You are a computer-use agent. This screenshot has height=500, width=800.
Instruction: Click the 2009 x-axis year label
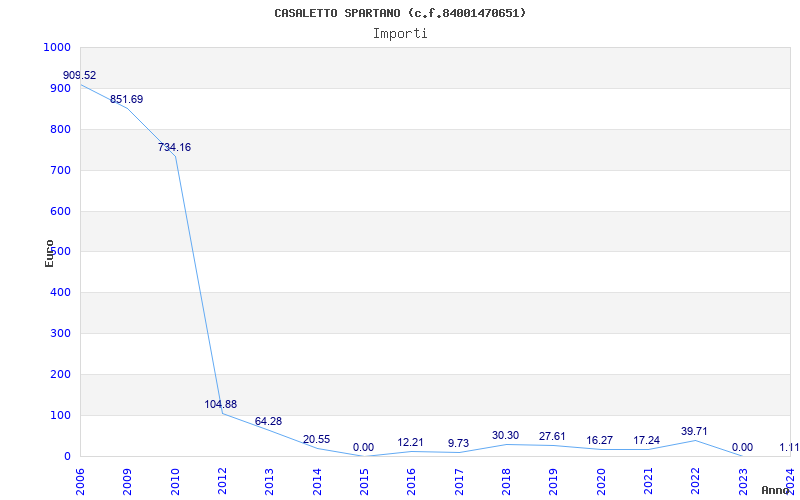coord(127,482)
